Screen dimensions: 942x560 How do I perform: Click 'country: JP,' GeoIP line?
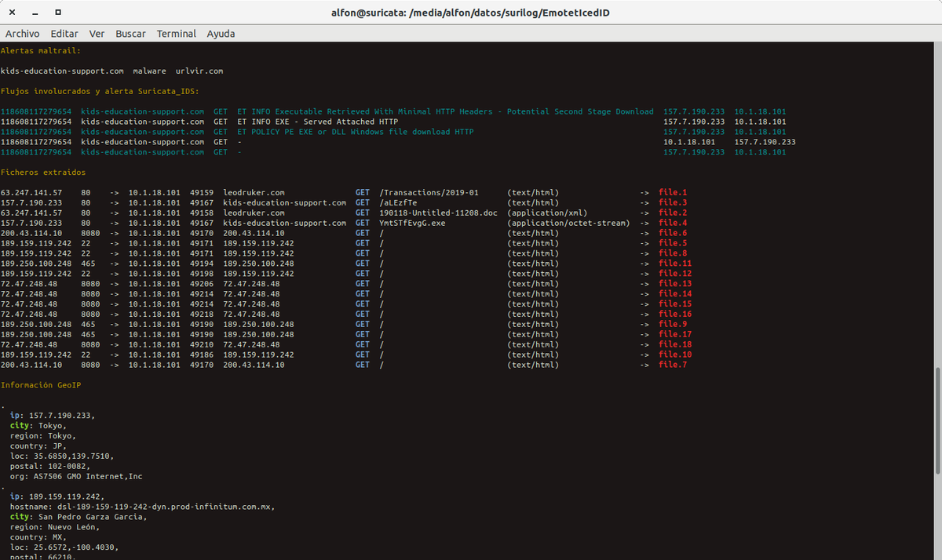tap(38, 446)
